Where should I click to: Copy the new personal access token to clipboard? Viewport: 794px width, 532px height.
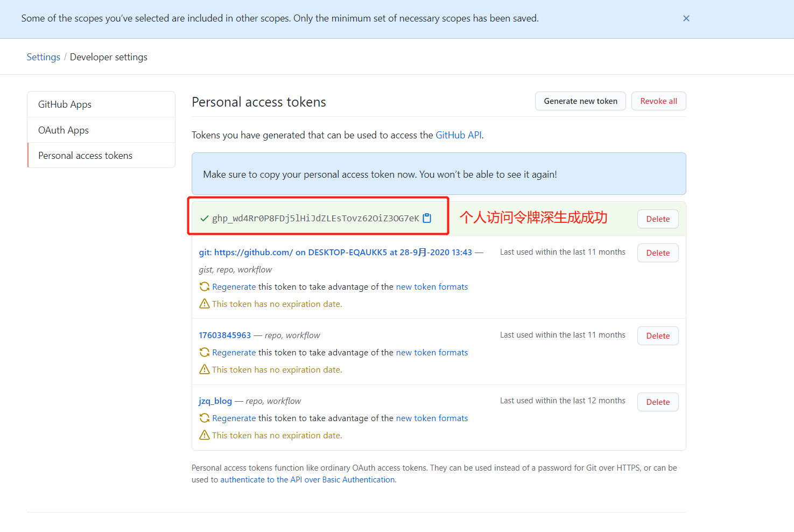[427, 218]
